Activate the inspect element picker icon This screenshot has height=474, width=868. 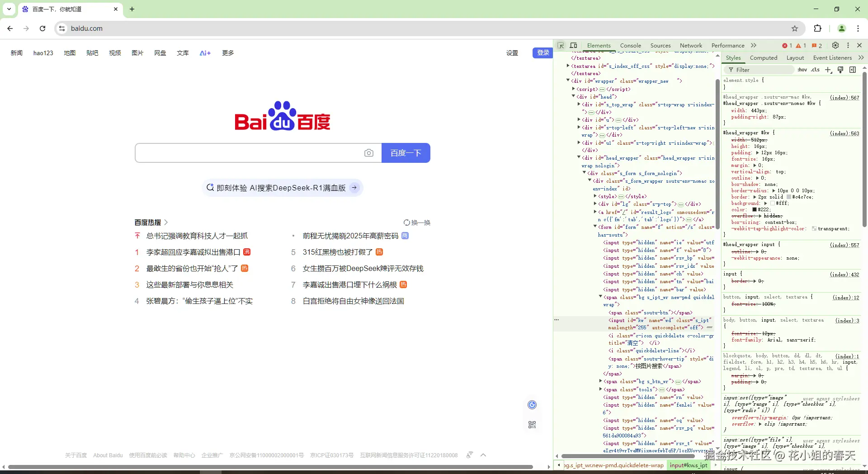pos(561,45)
